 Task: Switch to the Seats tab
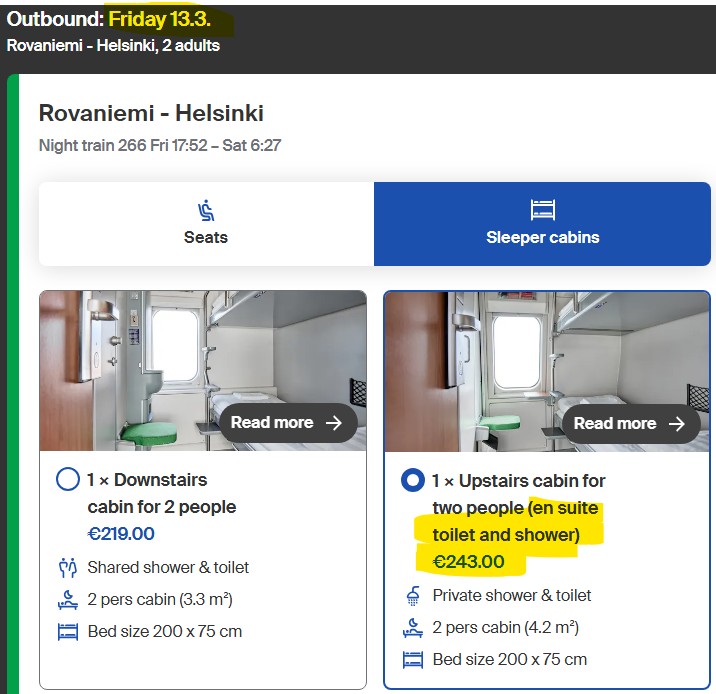point(206,224)
